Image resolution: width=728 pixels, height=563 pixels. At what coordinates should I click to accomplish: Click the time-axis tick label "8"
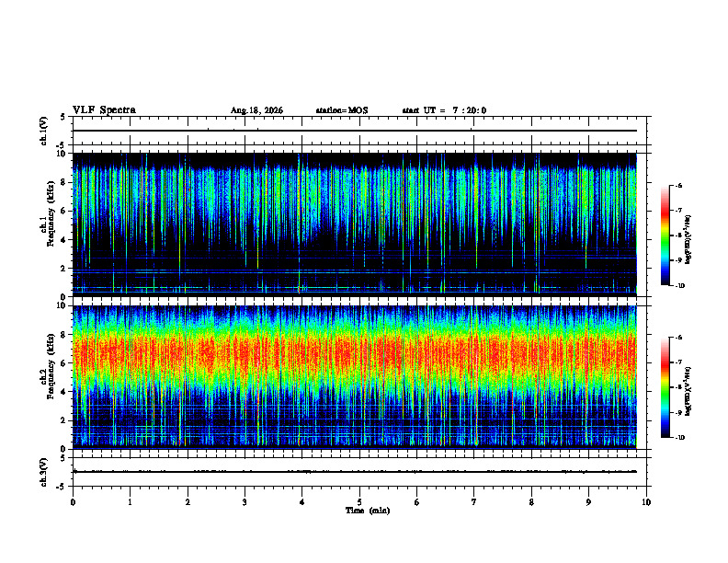point(531,502)
